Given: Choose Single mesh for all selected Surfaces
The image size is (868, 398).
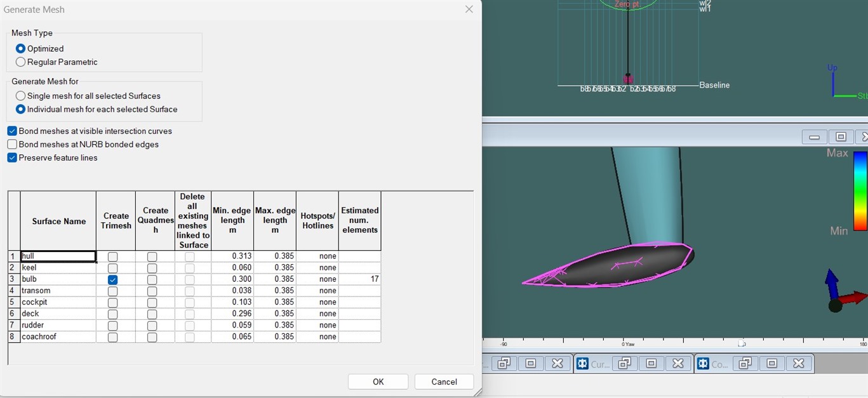Looking at the screenshot, I should [21, 96].
